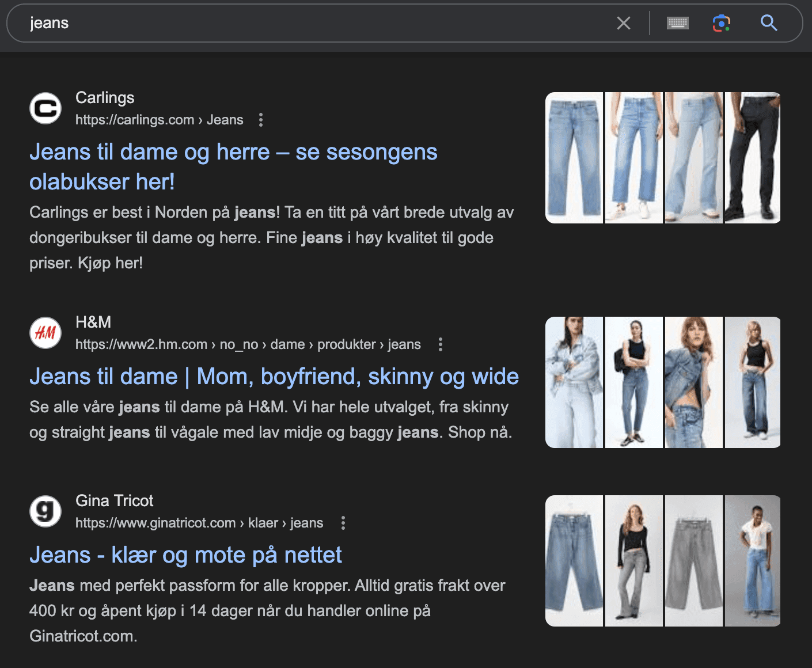Click the H&M logo favicon
Viewport: 812px width, 668px height.
[x=45, y=333]
